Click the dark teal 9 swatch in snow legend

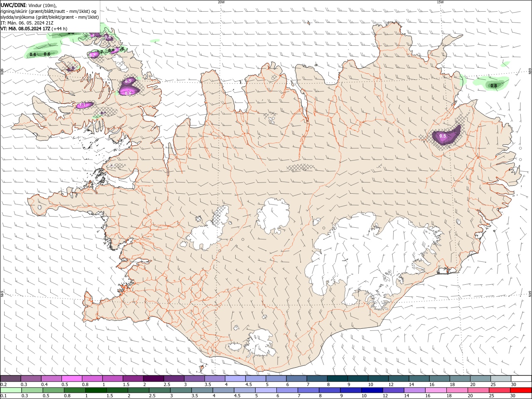tap(358, 378)
